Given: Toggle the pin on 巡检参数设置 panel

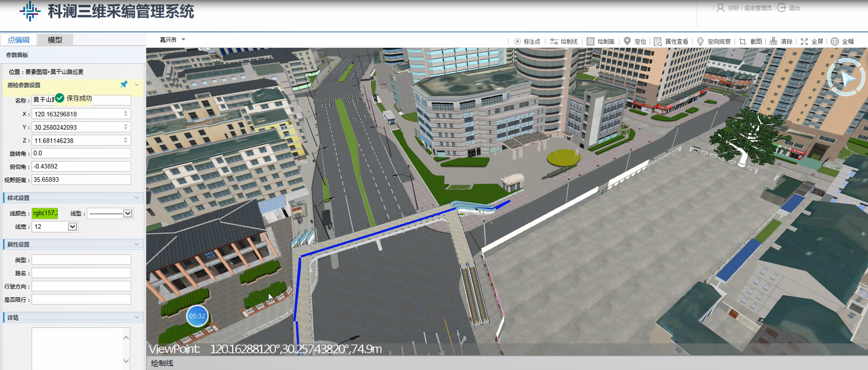Looking at the screenshot, I should coord(124,85).
